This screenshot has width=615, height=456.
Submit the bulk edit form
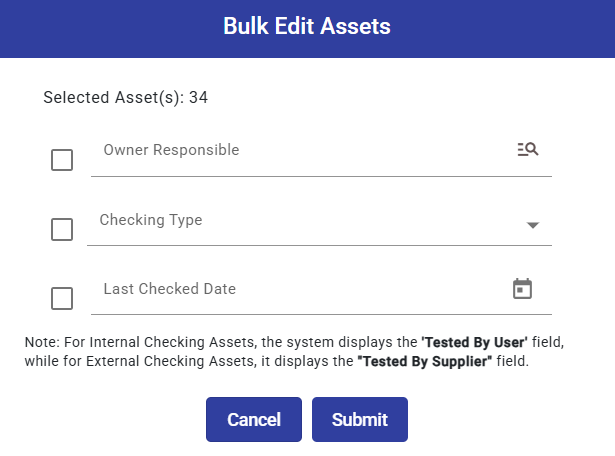point(360,419)
